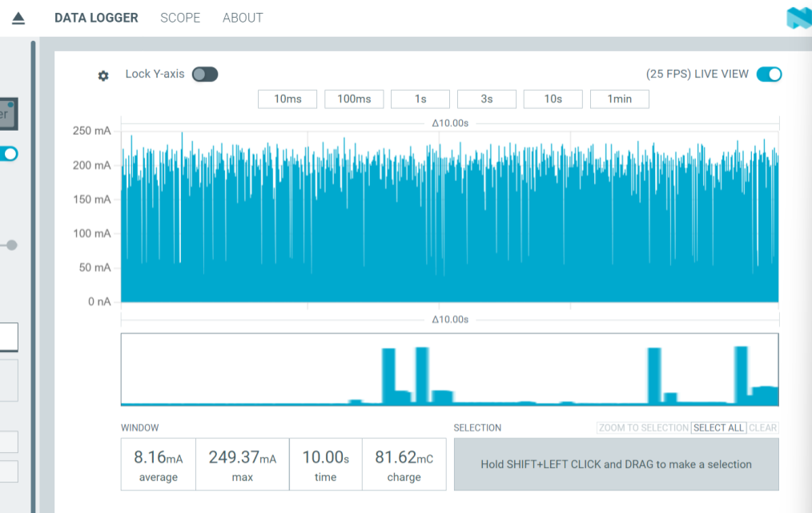The width and height of the screenshot is (812, 513).
Task: Choose the 1s time span button
Action: pyautogui.click(x=420, y=99)
